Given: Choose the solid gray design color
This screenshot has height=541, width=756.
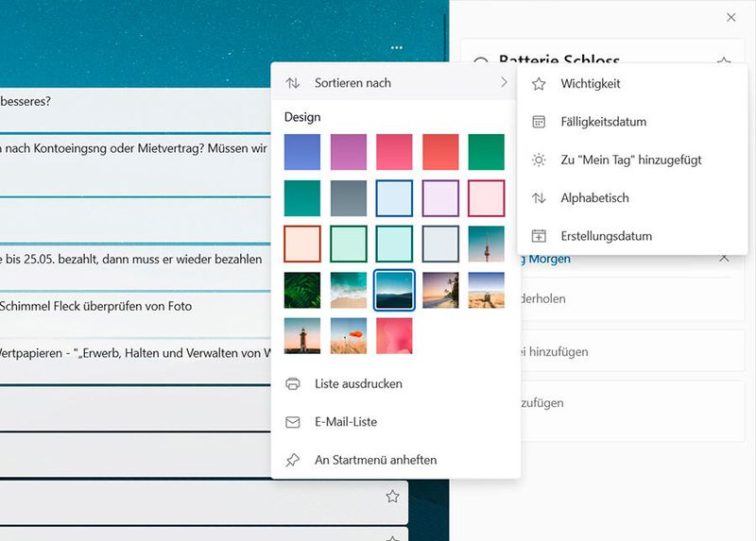Looking at the screenshot, I should pyautogui.click(x=349, y=198).
